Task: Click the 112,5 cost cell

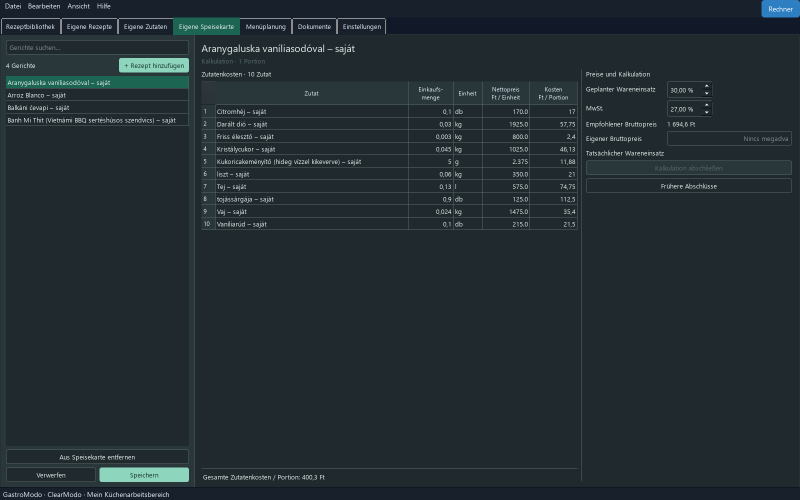Action: [553, 199]
